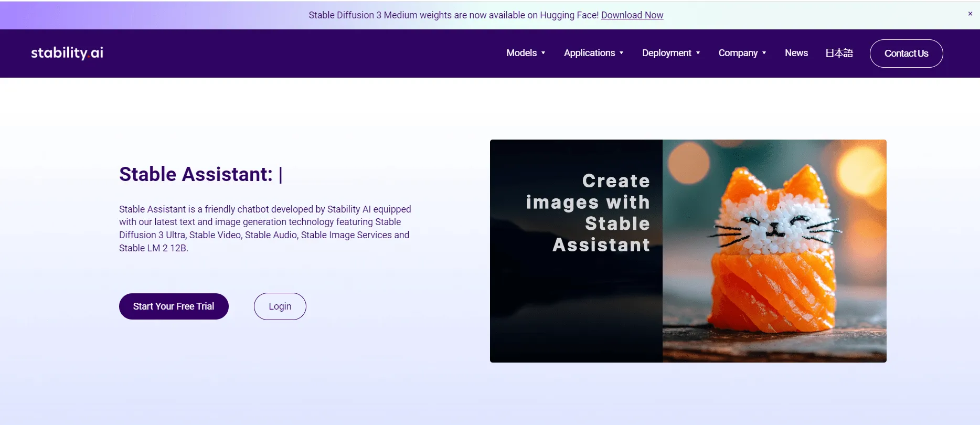Expand the arrow beside Applications
This screenshot has height=425, width=980.
point(622,53)
